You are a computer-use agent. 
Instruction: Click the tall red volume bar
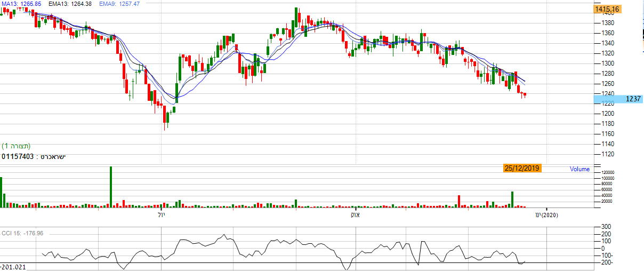pyautogui.click(x=458, y=201)
